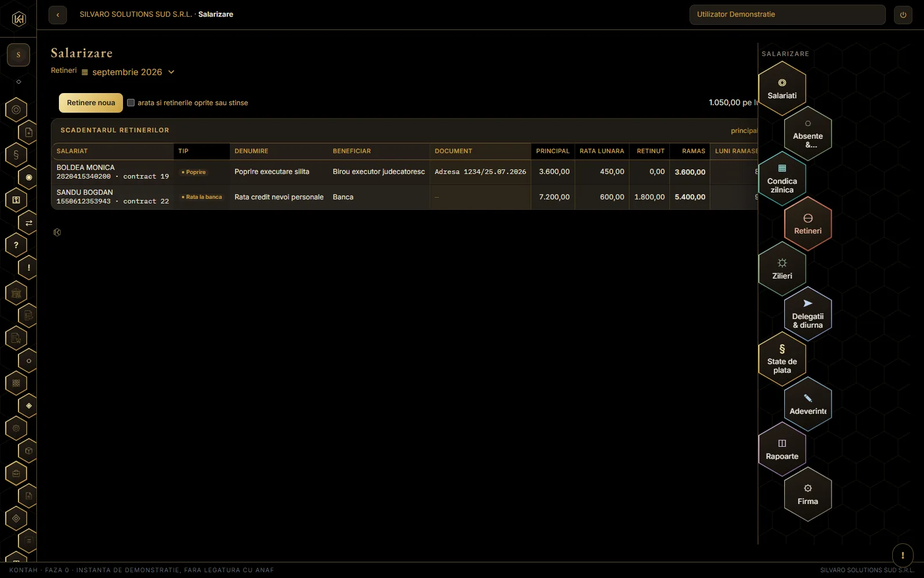Open the Adeverinte hexagon module
The image size is (924, 578).
pyautogui.click(x=808, y=404)
